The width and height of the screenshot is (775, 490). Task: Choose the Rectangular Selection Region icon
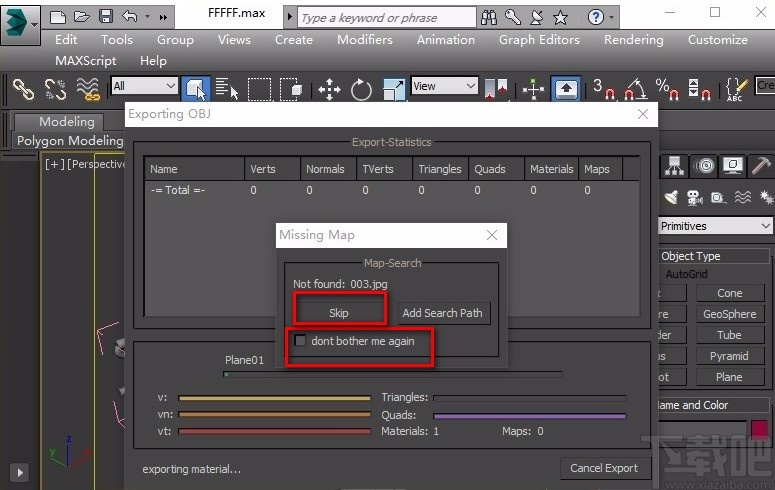(x=259, y=89)
